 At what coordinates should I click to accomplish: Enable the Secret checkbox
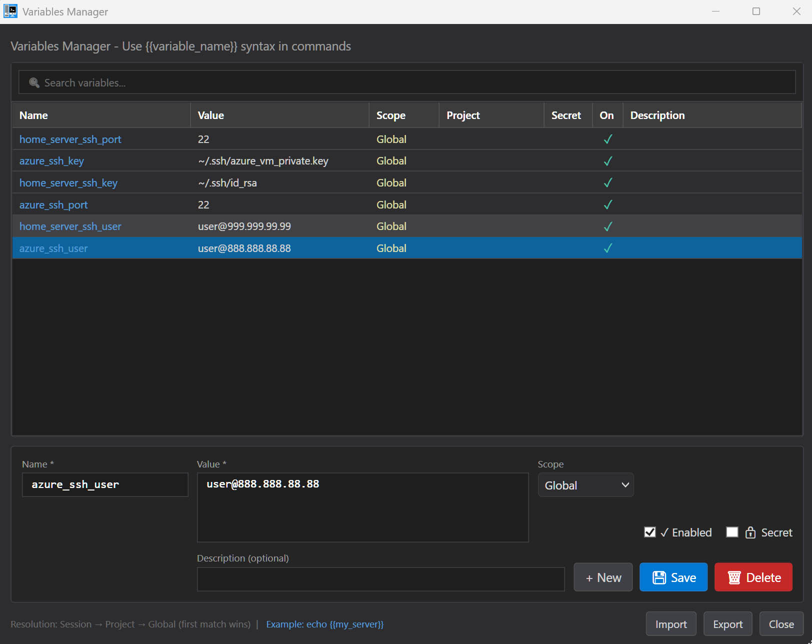tap(732, 532)
